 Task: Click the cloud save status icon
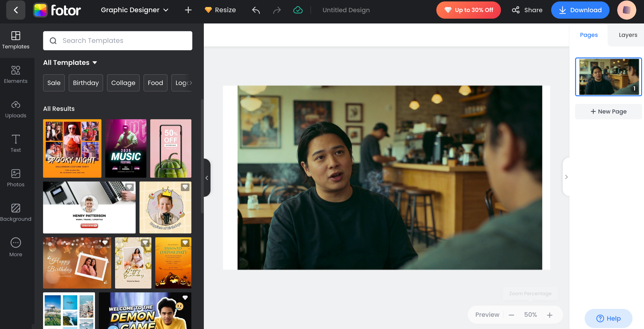point(298,10)
